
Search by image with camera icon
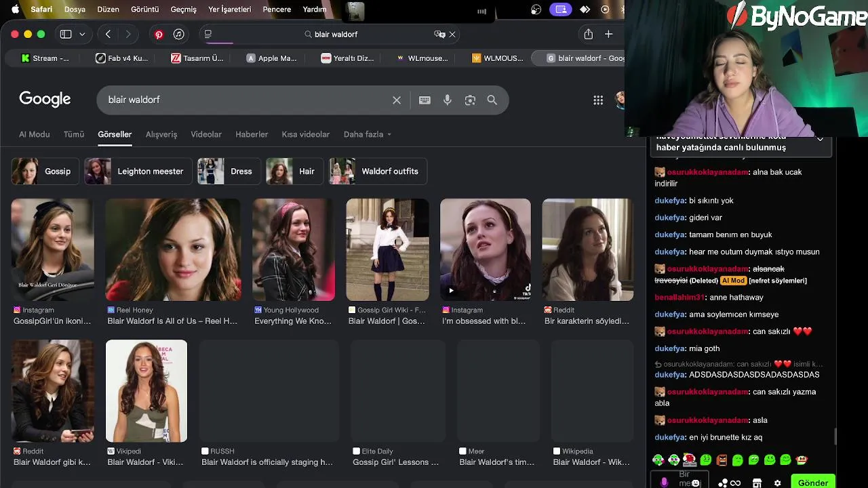pos(470,100)
